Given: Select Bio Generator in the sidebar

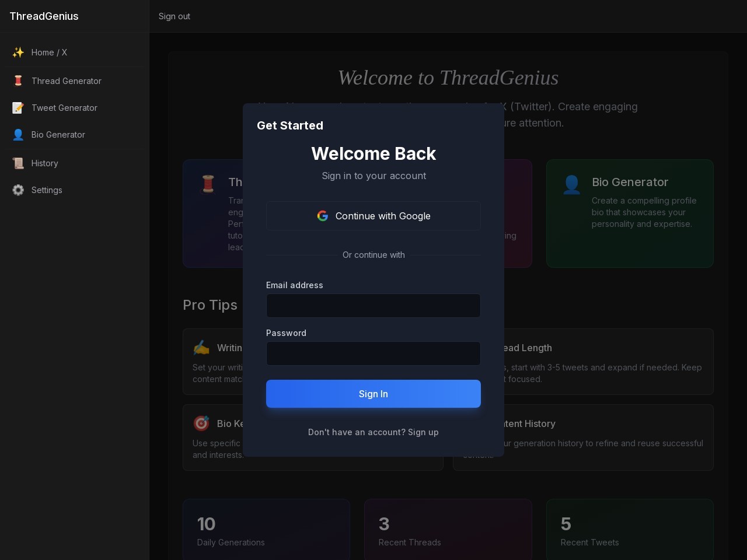Looking at the screenshot, I should pos(75,135).
